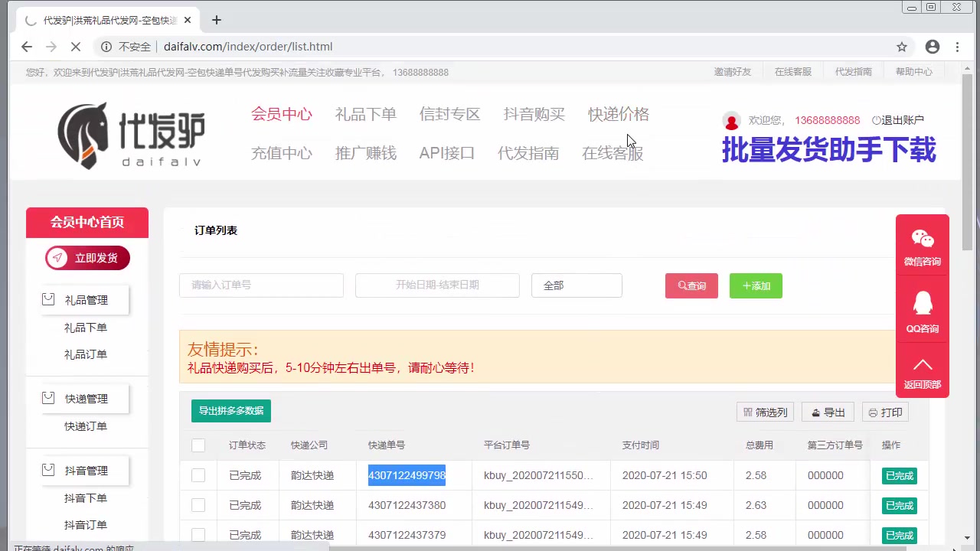Open the new tab plus button

coord(217,20)
